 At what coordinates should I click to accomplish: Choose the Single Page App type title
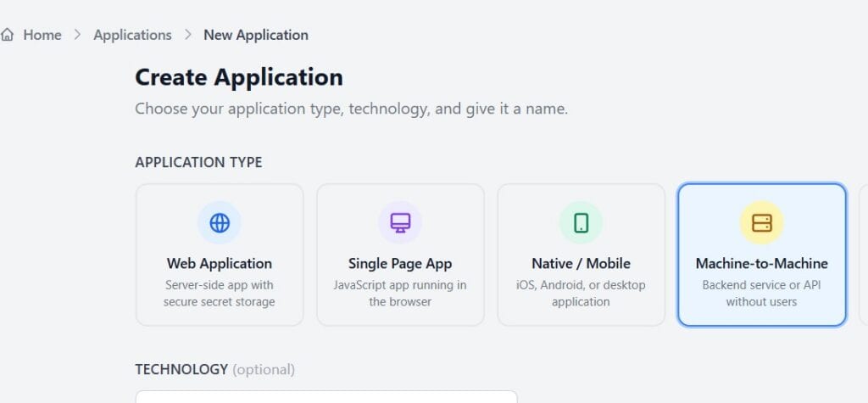[x=400, y=263]
